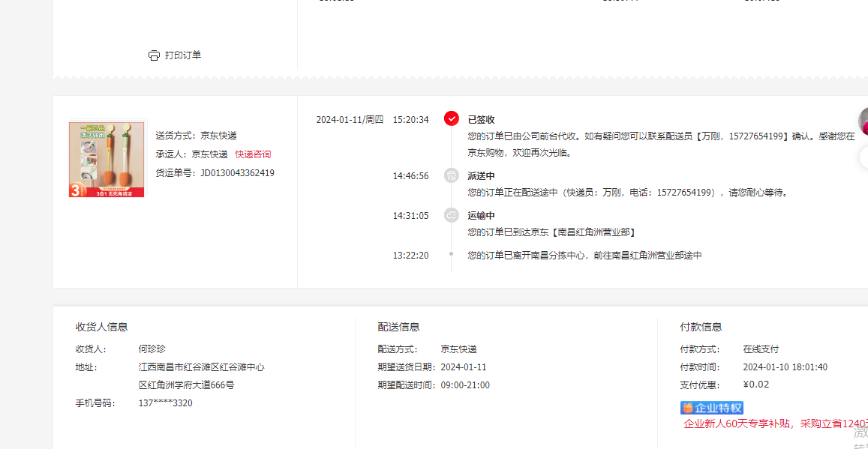868x449 pixels.
Task: Open the 企业新人60天专享补贴 promotion link
Action: (x=775, y=424)
